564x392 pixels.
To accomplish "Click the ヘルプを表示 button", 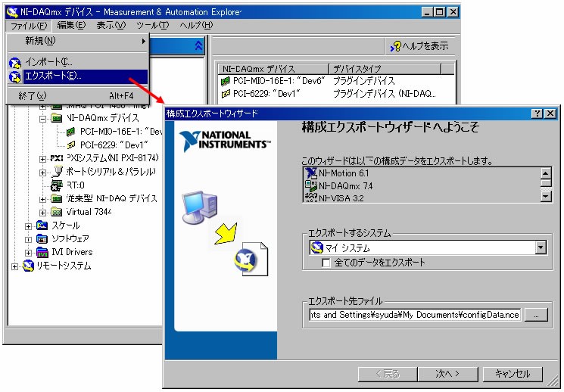I will coord(419,46).
